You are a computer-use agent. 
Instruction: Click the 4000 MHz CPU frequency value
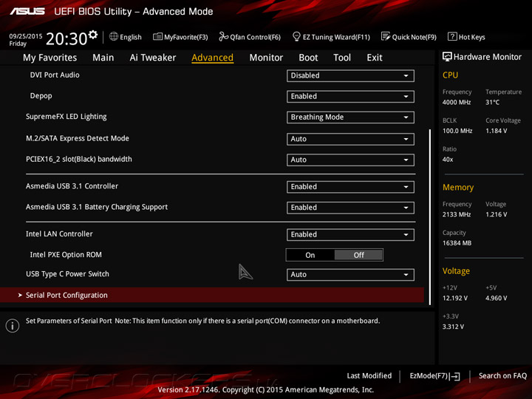[x=457, y=102]
